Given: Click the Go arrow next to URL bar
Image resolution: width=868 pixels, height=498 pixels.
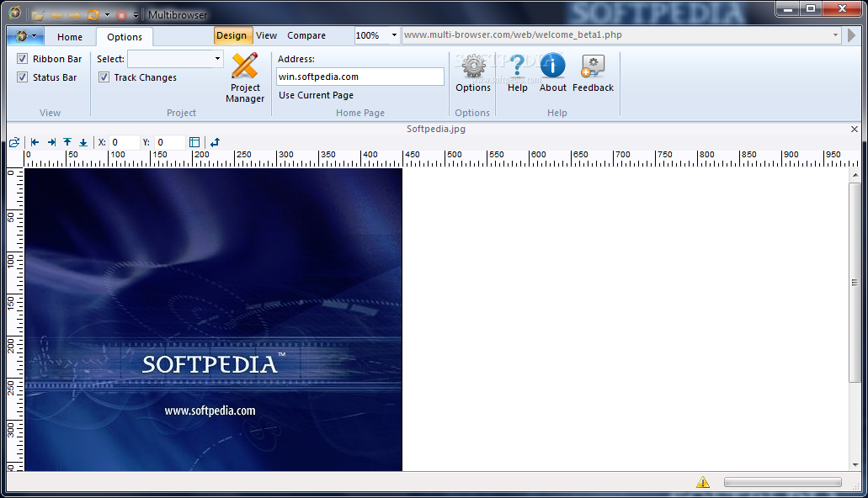Looking at the screenshot, I should click(851, 35).
